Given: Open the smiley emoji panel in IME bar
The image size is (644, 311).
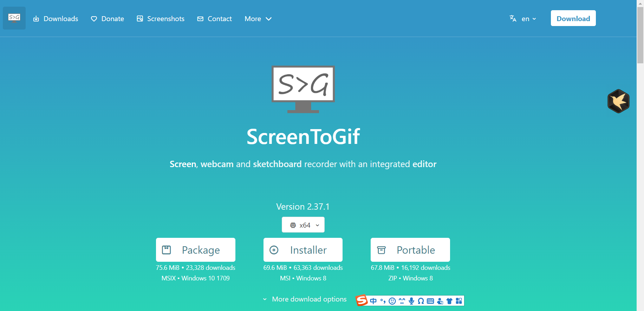Looking at the screenshot, I should coord(392,301).
